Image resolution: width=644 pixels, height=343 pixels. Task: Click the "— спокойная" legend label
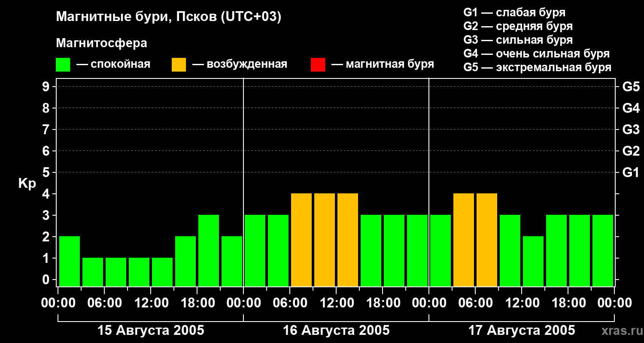[x=113, y=64]
